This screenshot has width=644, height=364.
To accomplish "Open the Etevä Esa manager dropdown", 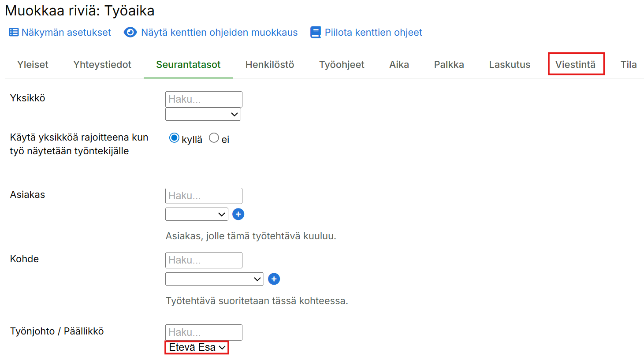I will pyautogui.click(x=197, y=348).
